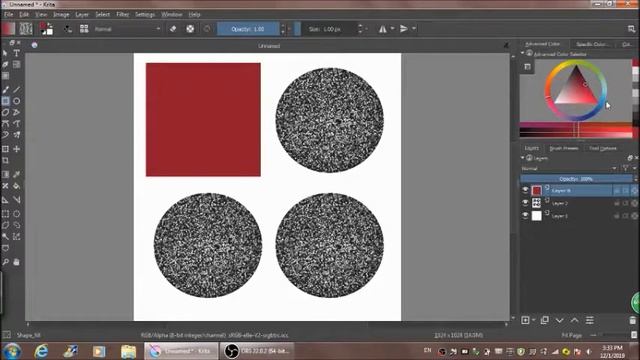Select the Gradient tool

pyautogui.click(x=5, y=175)
